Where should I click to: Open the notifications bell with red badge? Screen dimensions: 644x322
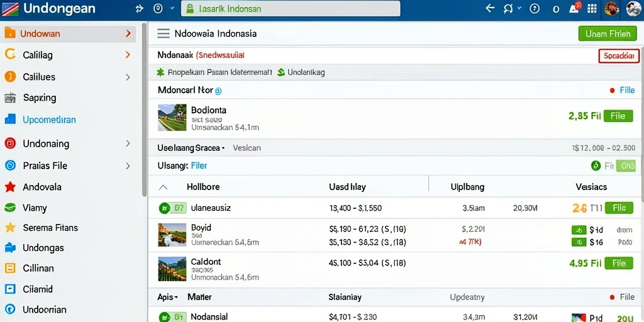point(574,8)
